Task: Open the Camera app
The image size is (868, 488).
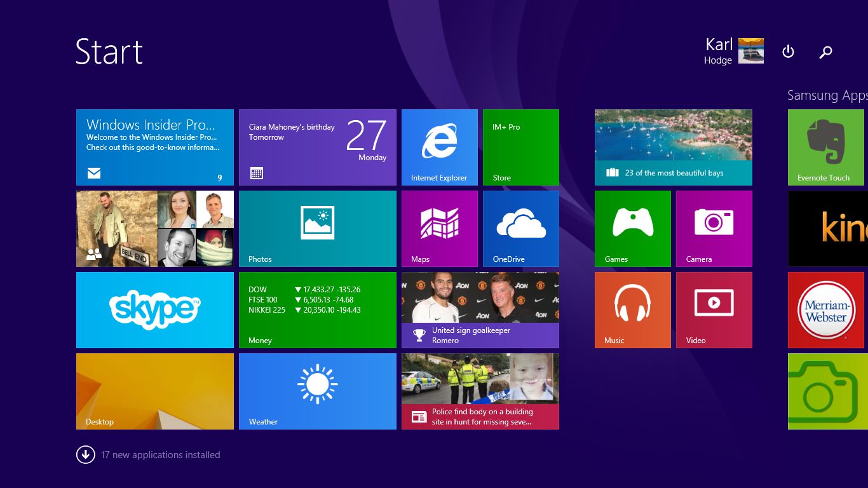Action: click(714, 228)
